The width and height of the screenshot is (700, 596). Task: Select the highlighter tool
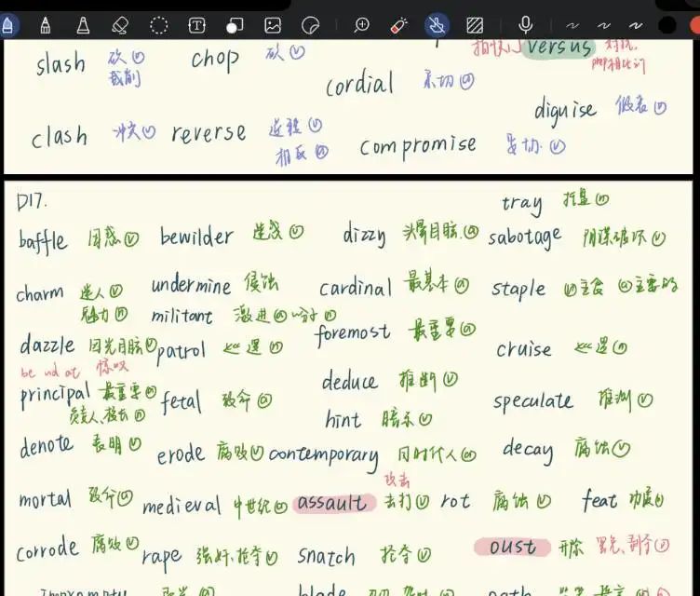(x=82, y=25)
